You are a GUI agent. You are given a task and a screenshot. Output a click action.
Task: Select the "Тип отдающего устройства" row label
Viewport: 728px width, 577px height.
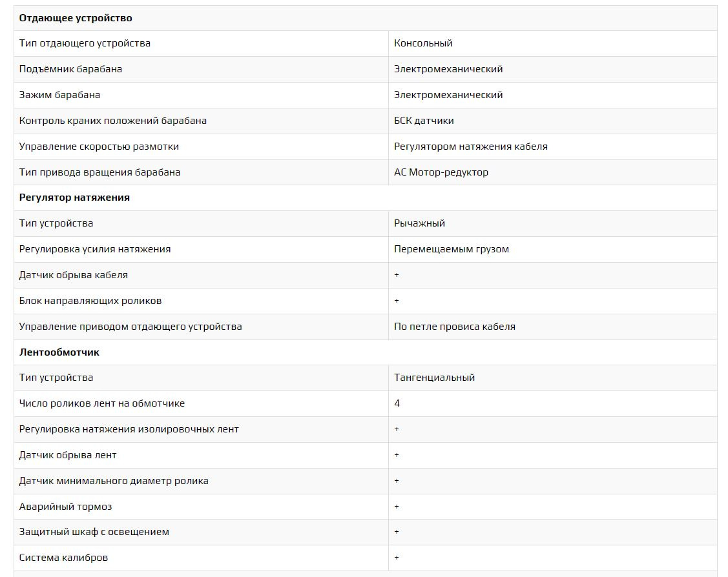[x=85, y=43]
